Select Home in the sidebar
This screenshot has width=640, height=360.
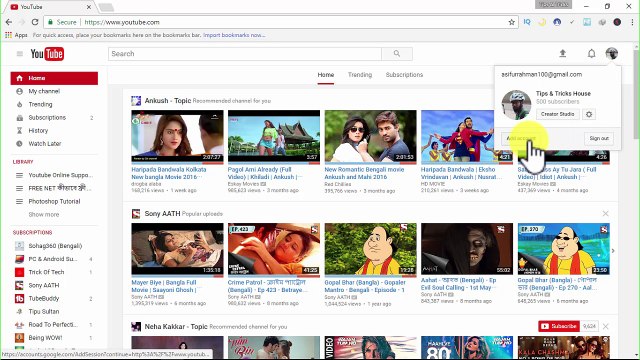point(54,78)
